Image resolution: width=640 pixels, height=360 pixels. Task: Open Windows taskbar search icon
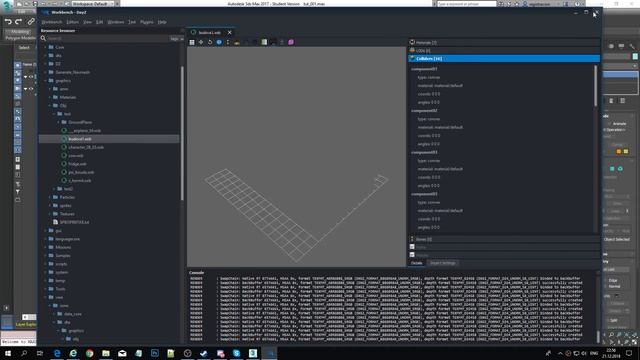coord(24,353)
